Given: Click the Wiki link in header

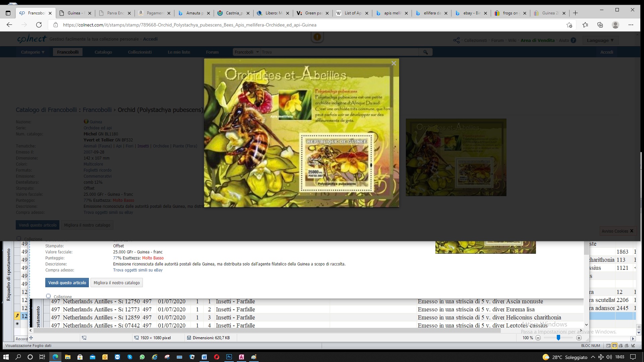Looking at the screenshot, I should (512, 40).
